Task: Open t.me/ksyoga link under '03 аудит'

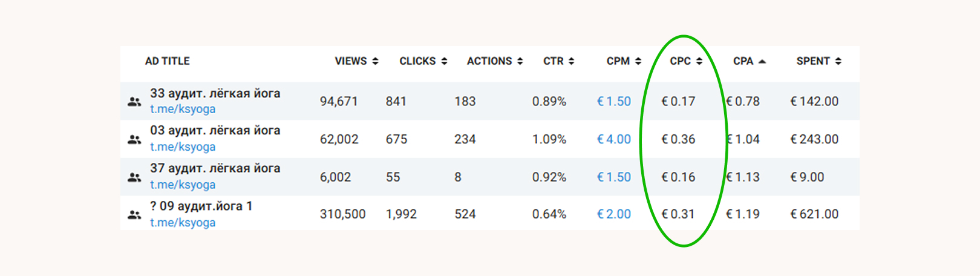Action: click(183, 147)
